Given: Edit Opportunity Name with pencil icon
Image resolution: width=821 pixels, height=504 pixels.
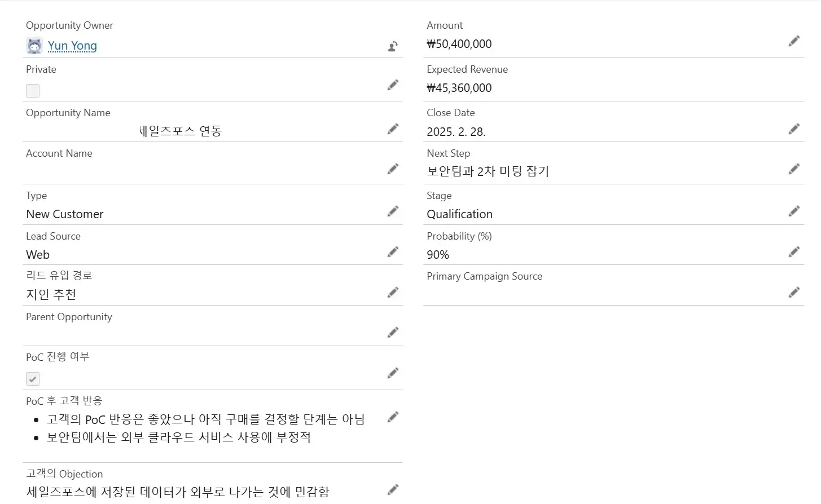Looking at the screenshot, I should (393, 129).
